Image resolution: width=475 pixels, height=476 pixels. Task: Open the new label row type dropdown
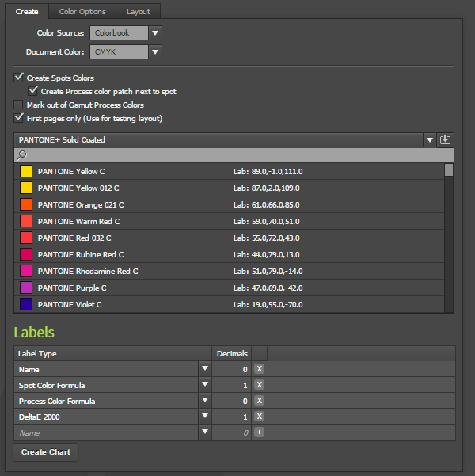click(205, 432)
